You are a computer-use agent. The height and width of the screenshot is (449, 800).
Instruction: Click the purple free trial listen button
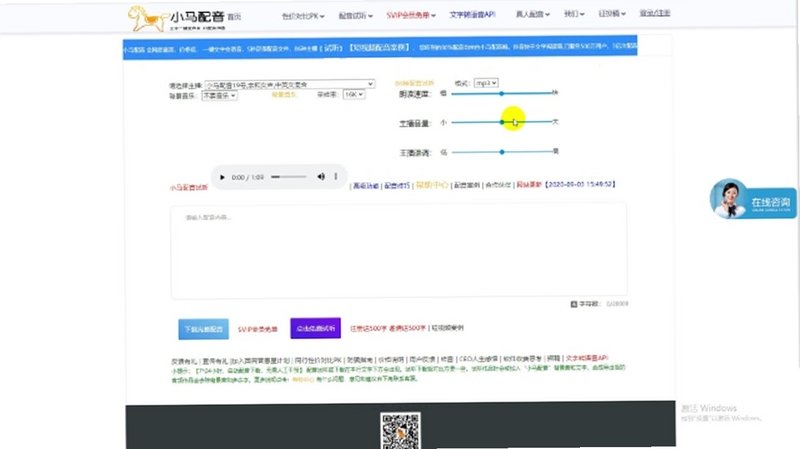click(x=315, y=328)
